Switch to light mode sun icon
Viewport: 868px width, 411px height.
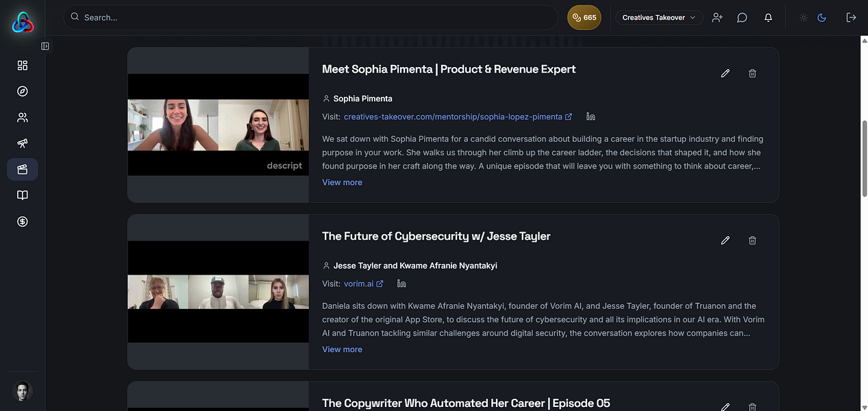click(804, 17)
